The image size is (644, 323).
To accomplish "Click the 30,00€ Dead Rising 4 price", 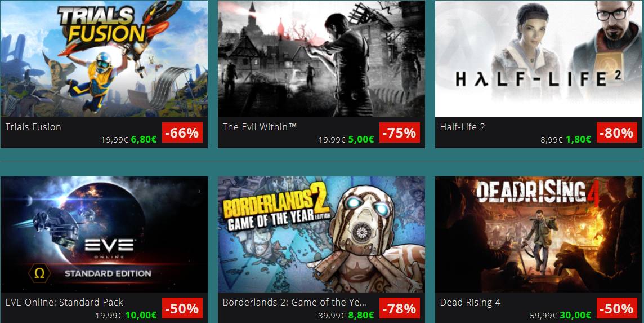I will pos(575,315).
